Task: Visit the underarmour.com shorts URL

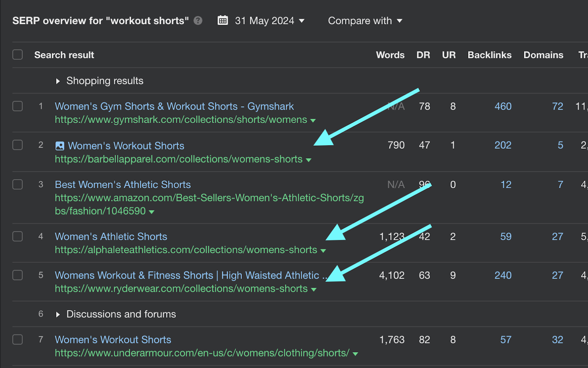Action: [202, 353]
